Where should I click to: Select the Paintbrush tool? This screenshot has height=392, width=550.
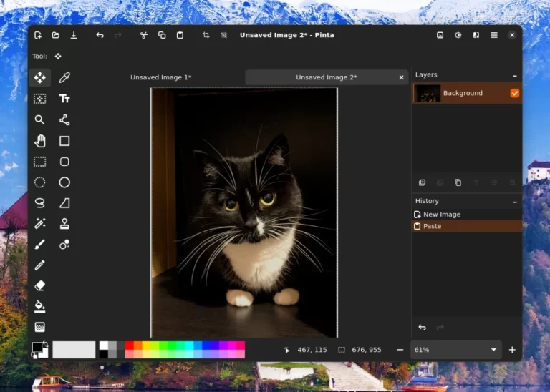click(x=40, y=245)
